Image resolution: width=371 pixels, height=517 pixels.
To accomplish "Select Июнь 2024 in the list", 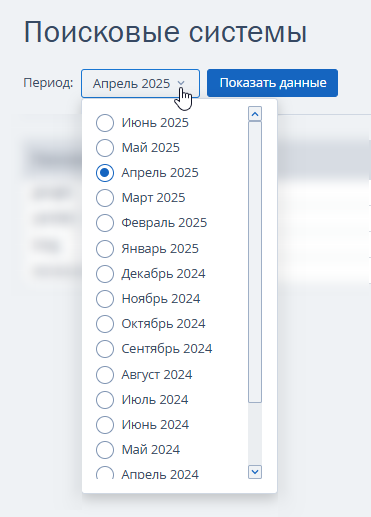I will tap(105, 425).
